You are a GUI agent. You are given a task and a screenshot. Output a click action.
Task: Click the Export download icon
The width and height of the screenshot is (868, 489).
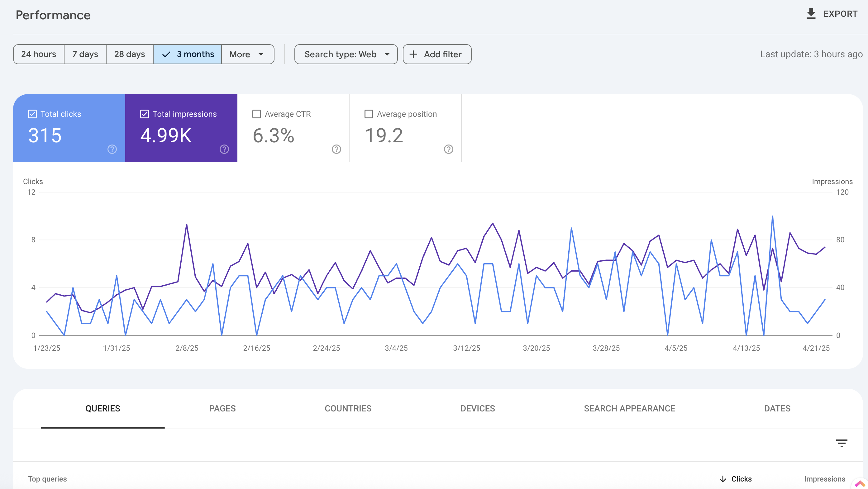coord(811,14)
